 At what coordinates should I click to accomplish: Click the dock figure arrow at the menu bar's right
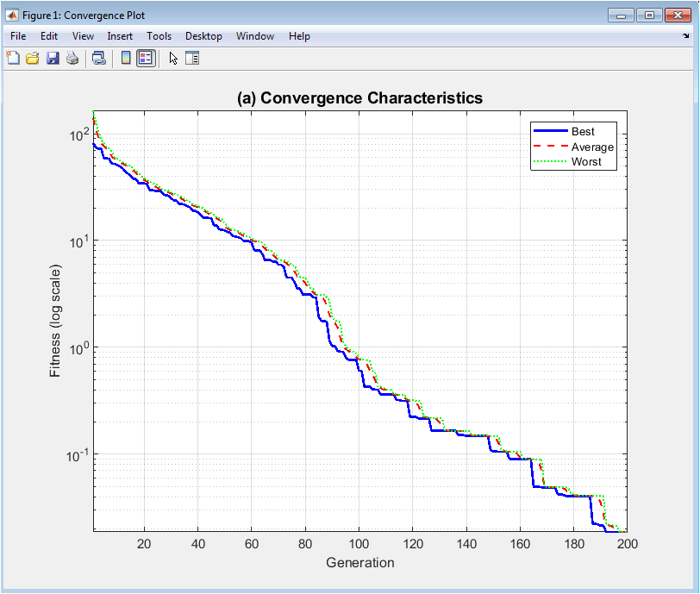tap(685, 35)
